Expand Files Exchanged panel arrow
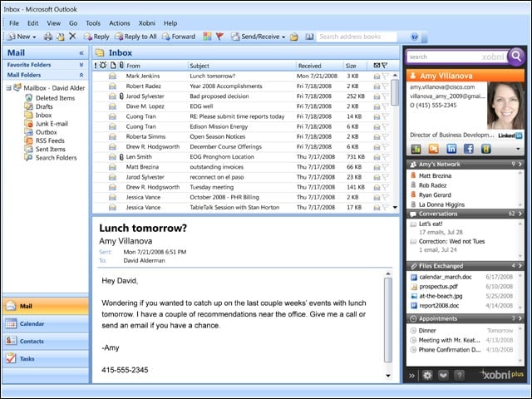The width and height of the screenshot is (532, 399). pyautogui.click(x=520, y=266)
